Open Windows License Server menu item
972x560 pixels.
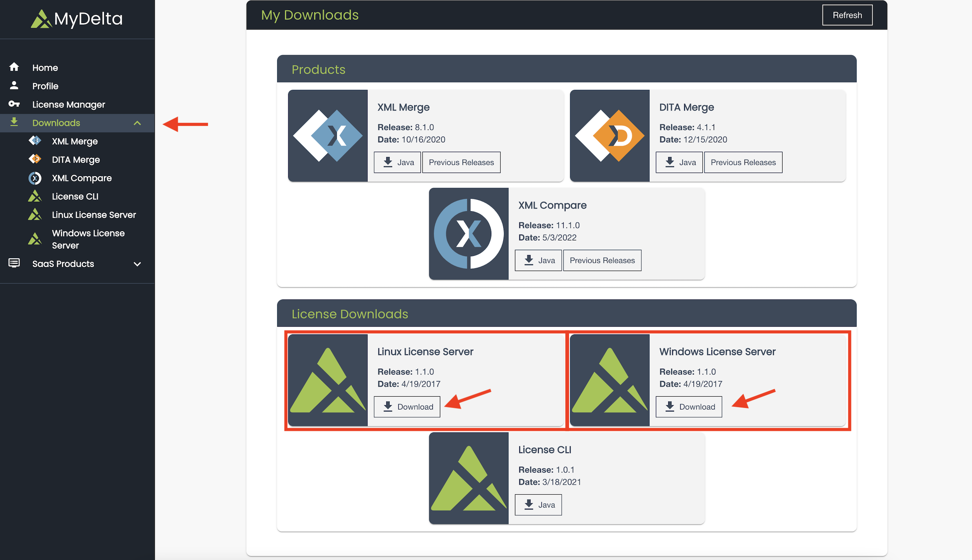click(x=88, y=239)
